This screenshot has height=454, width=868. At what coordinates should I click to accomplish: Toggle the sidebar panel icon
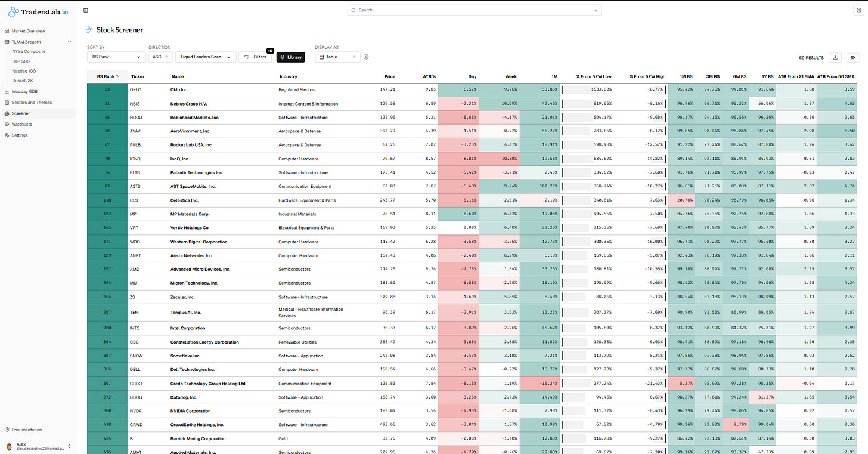point(86,10)
